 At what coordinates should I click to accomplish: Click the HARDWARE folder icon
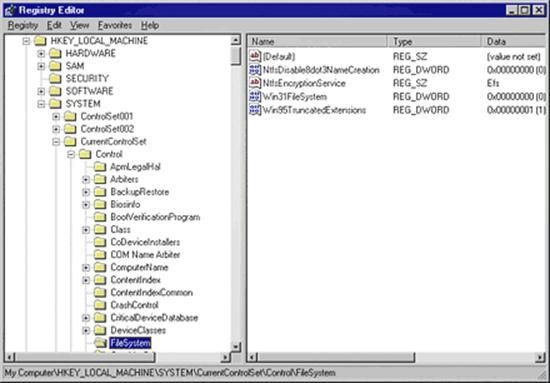[55, 53]
